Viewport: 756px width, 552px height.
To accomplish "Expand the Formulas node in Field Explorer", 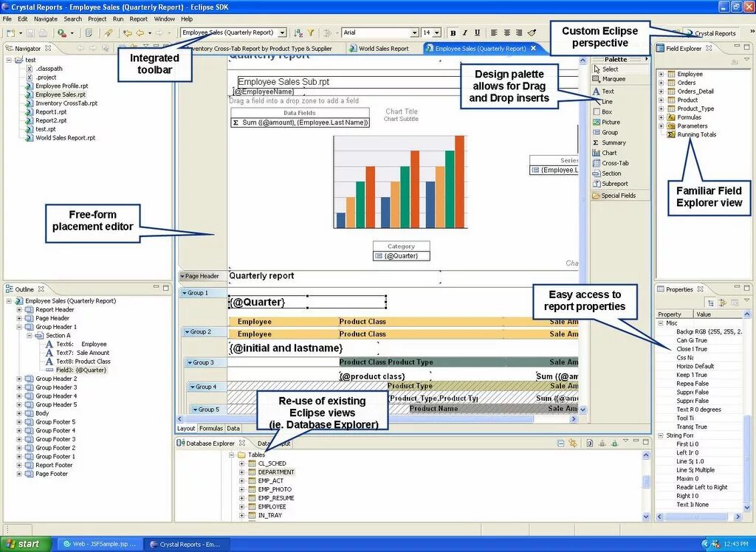I will click(661, 117).
